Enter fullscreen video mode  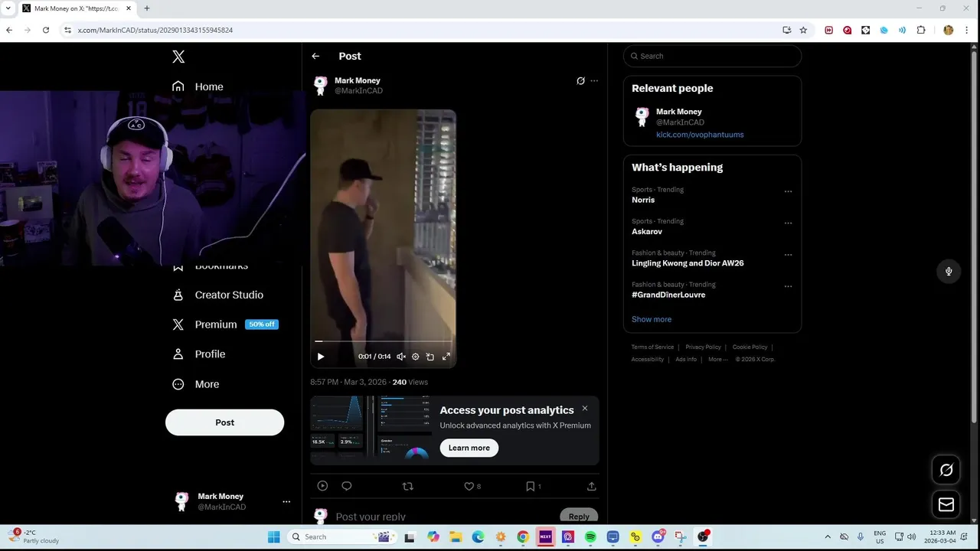coord(446,357)
